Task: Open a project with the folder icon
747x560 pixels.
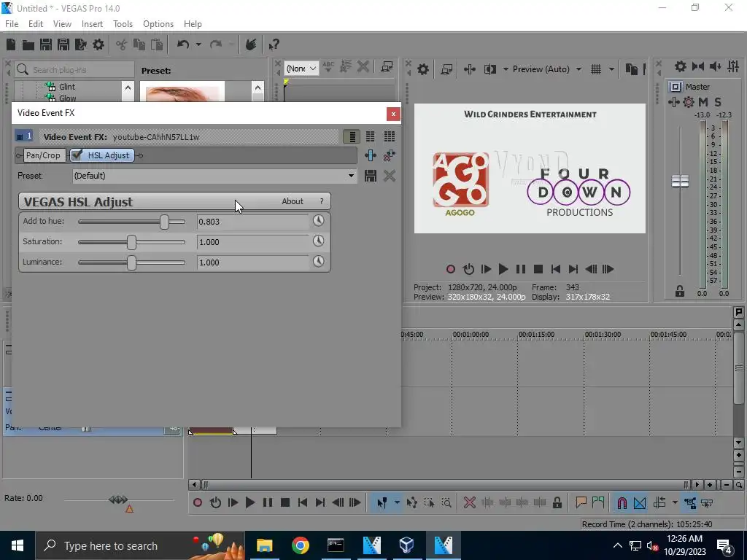Action: coord(28,44)
